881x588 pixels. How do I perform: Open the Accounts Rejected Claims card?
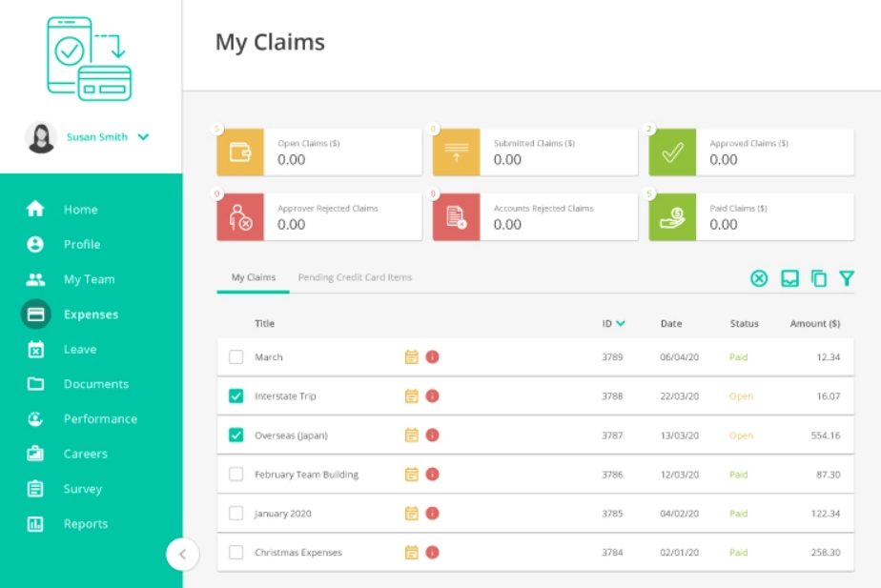tap(536, 216)
